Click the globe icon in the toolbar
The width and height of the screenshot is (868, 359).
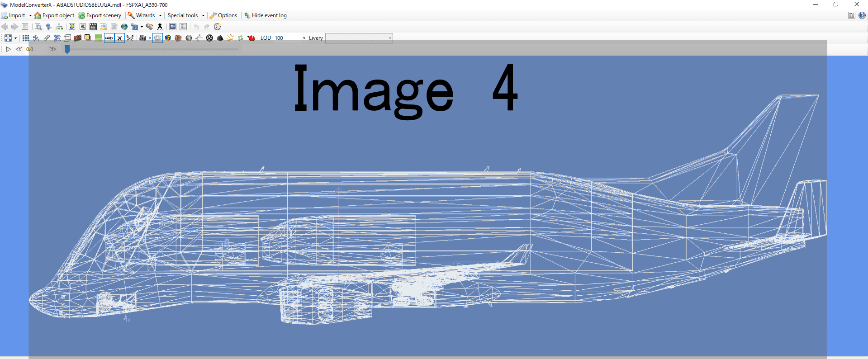(x=124, y=27)
